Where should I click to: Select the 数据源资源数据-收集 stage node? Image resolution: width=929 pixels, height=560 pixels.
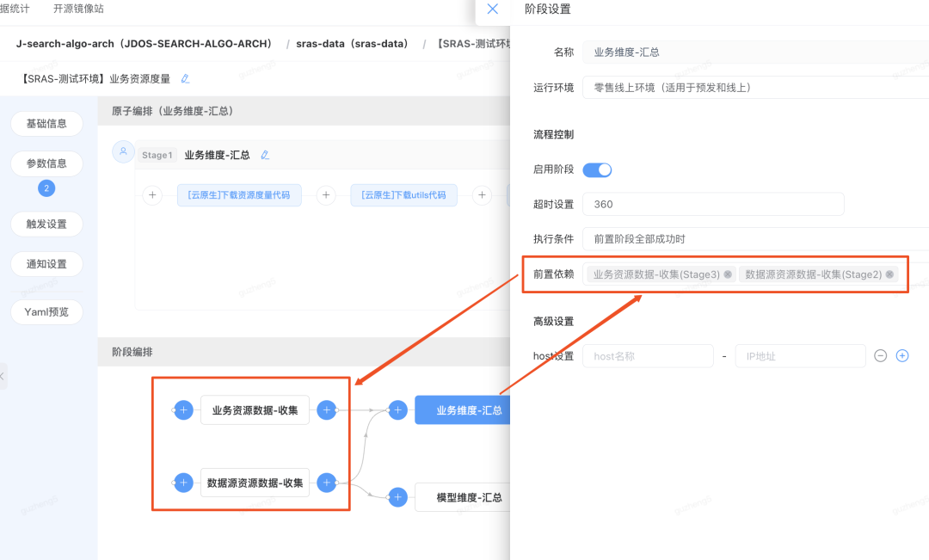[255, 483]
